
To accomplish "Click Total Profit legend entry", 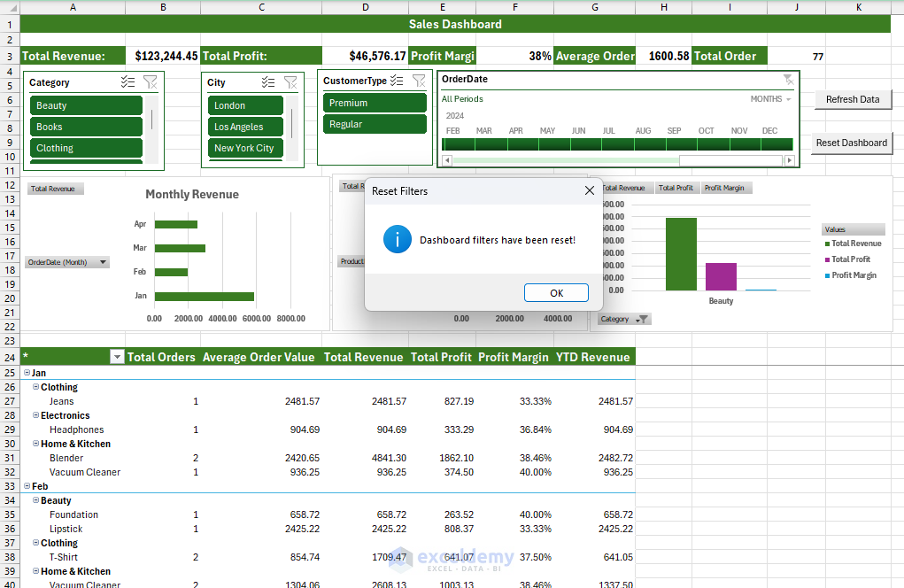I will pos(847,259).
